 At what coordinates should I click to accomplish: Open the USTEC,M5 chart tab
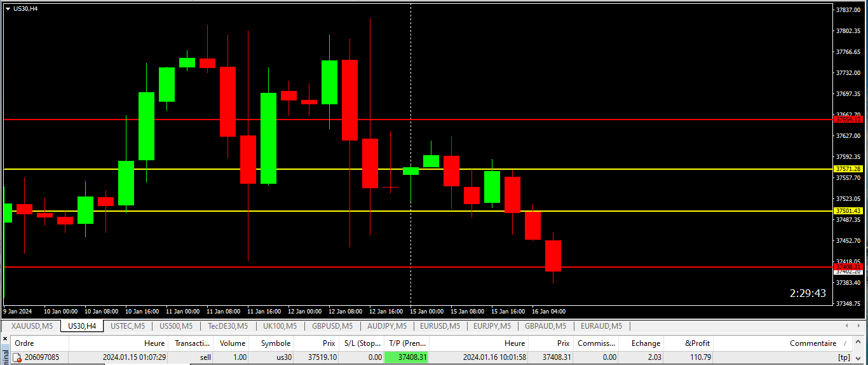[128, 326]
